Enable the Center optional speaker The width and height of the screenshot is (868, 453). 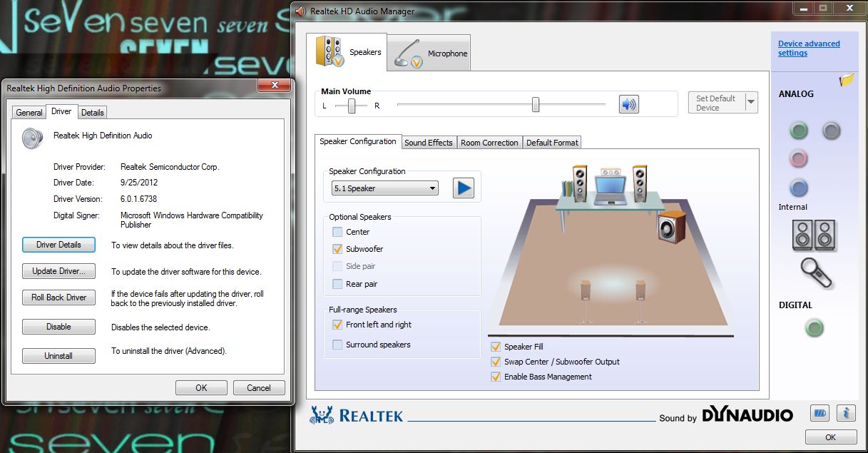click(337, 232)
